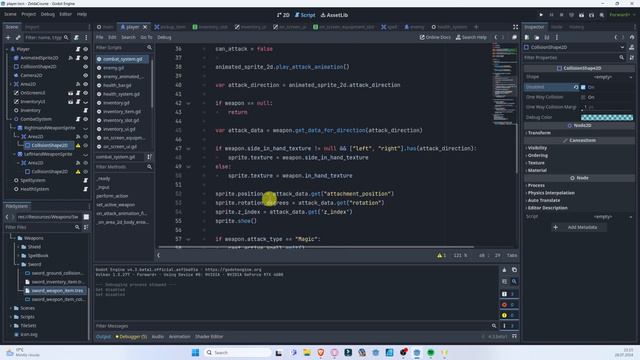Viewport: 640px width, 360px height.
Task: Toggle visibility of Player node
Action: pos(85,49)
